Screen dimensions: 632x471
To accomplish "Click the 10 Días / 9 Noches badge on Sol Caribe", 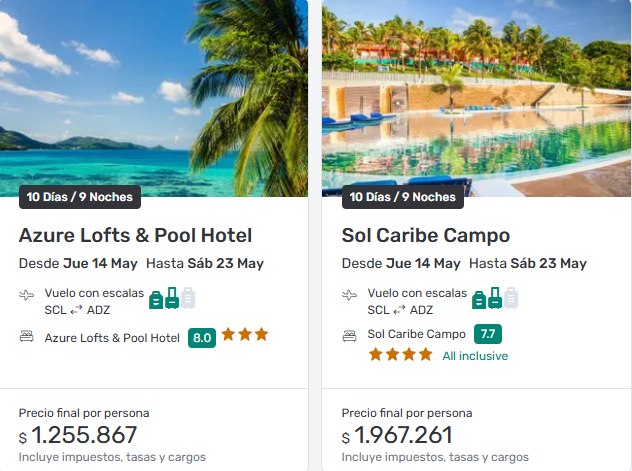I will click(403, 197).
